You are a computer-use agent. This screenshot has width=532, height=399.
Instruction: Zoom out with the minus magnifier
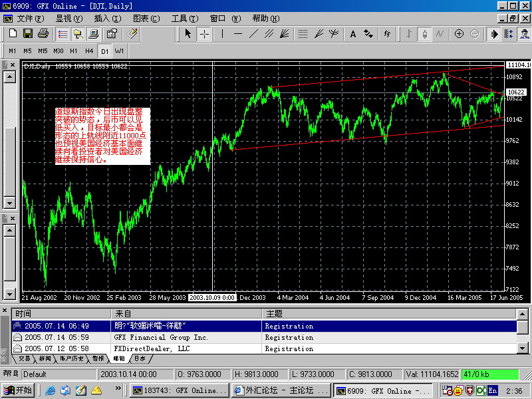(475, 34)
